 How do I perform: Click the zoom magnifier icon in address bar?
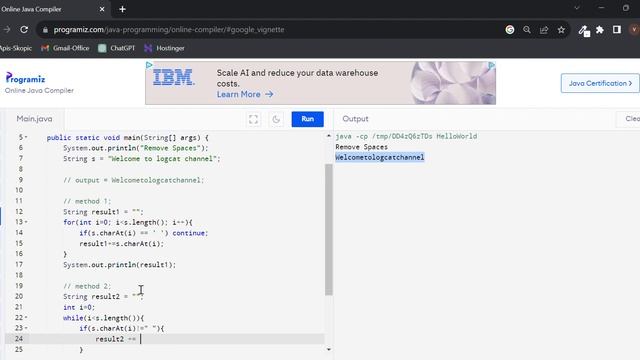pyautogui.click(x=527, y=29)
